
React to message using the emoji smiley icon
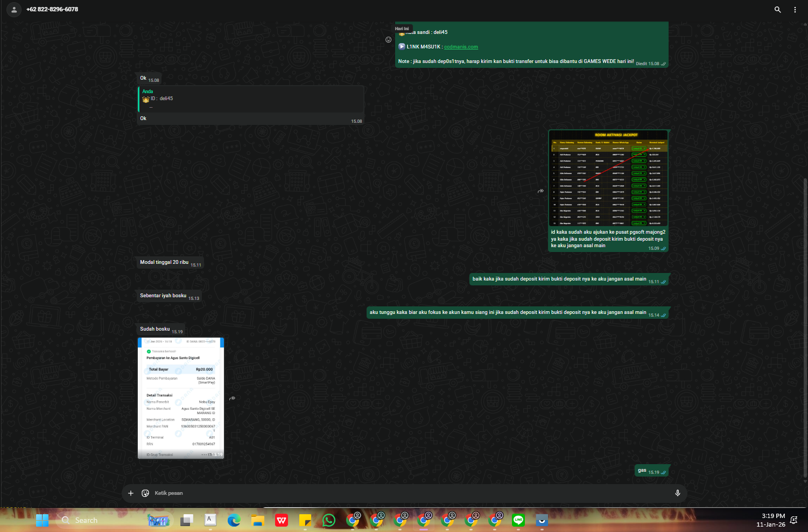coord(388,39)
